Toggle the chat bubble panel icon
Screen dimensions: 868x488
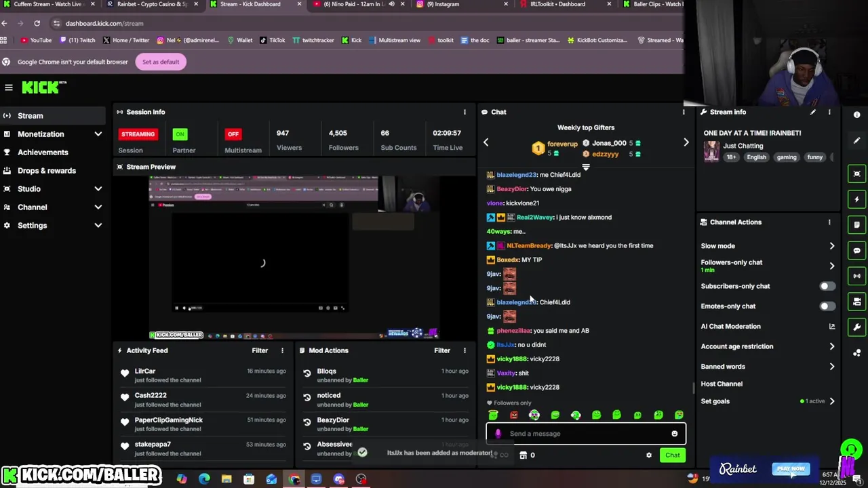857,251
